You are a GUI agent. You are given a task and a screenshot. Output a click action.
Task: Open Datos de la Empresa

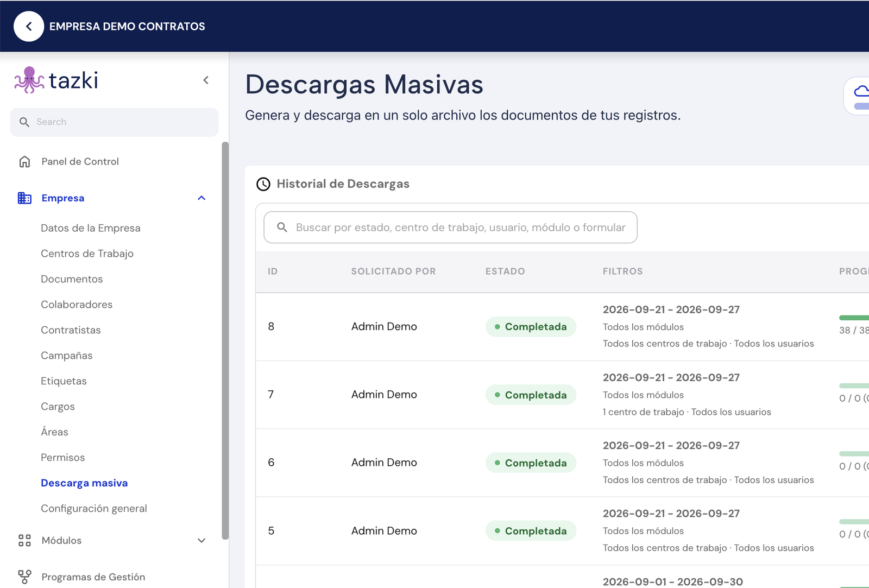coord(91,228)
